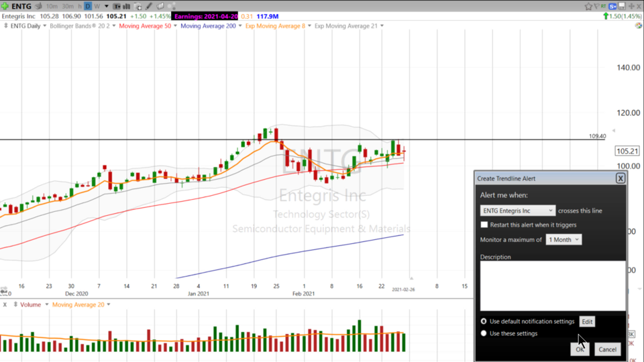Image resolution: width=644 pixels, height=362 pixels.
Task: Click the green up-arrow price change indicator
Action: click(605, 16)
